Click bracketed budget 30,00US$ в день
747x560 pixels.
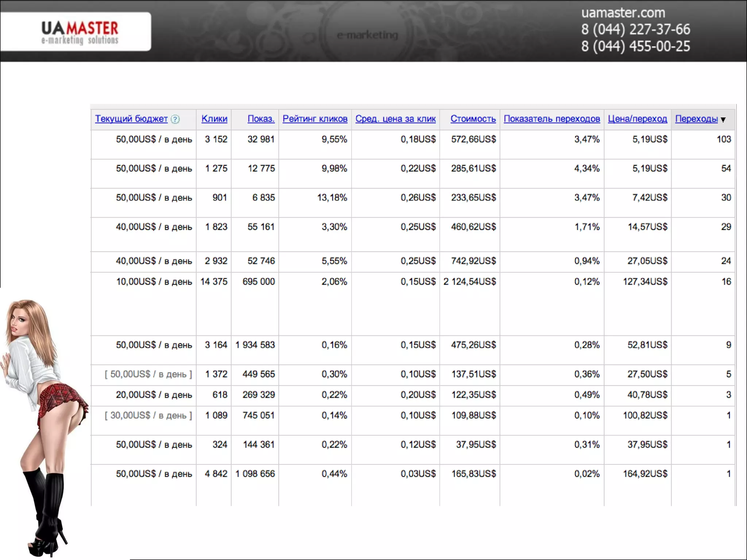(x=148, y=415)
